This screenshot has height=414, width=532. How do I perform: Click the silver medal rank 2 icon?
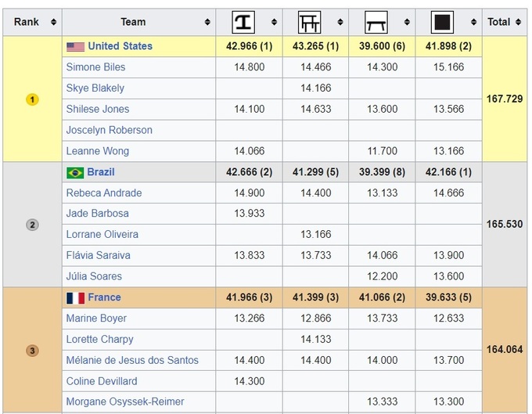(32, 225)
